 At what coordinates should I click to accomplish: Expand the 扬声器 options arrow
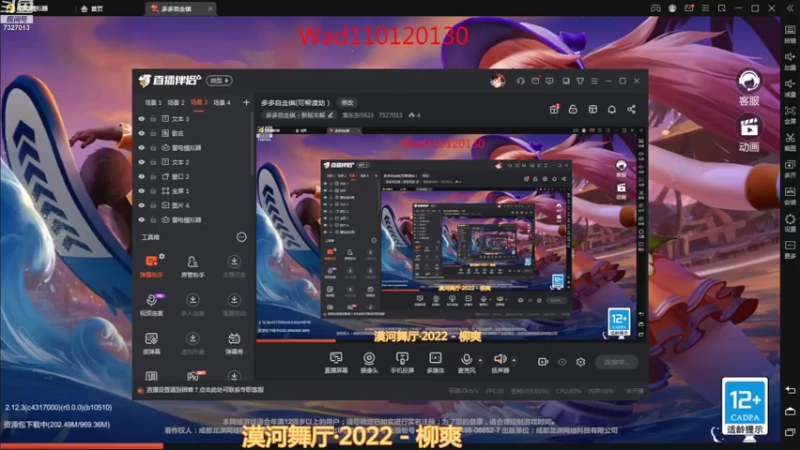pyautogui.click(x=514, y=360)
